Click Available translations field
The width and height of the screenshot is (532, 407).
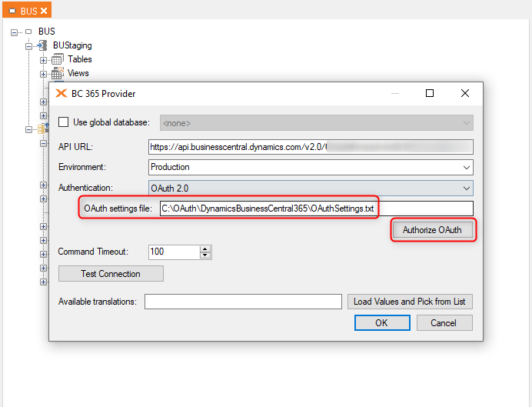(243, 302)
